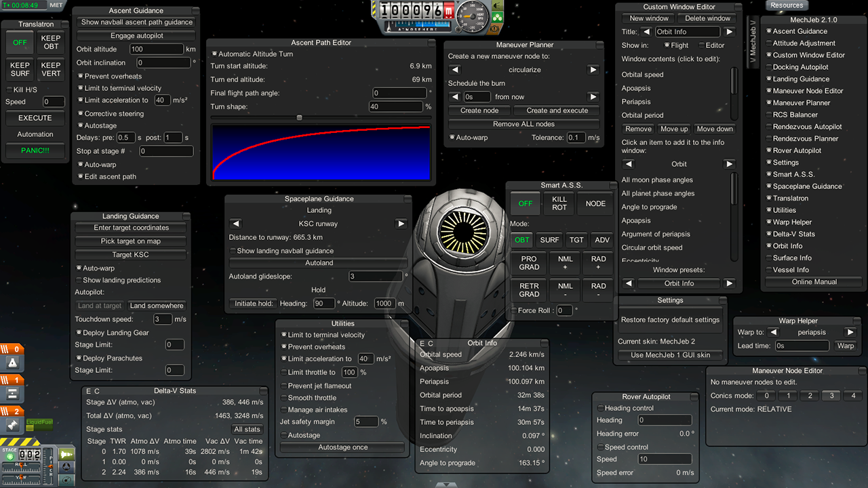Click the stage 2 engine icon

pos(12,426)
